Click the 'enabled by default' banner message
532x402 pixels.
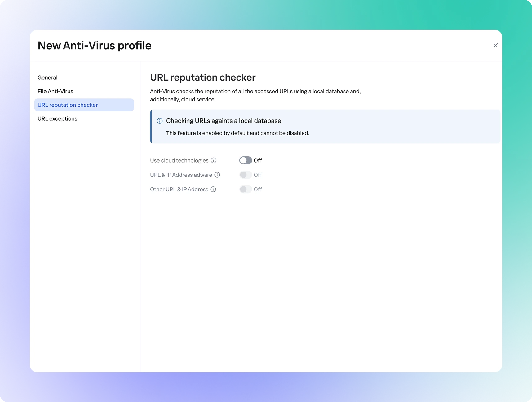[x=237, y=133]
